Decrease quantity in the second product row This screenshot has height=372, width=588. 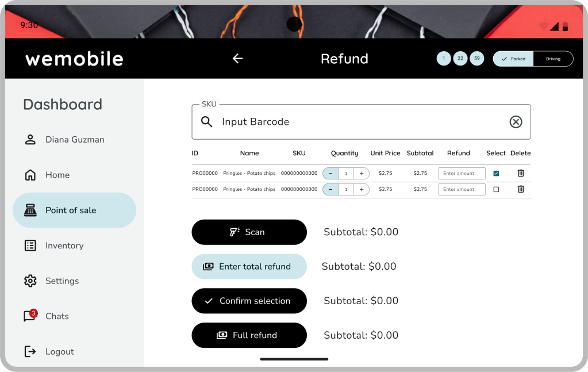[x=330, y=189]
